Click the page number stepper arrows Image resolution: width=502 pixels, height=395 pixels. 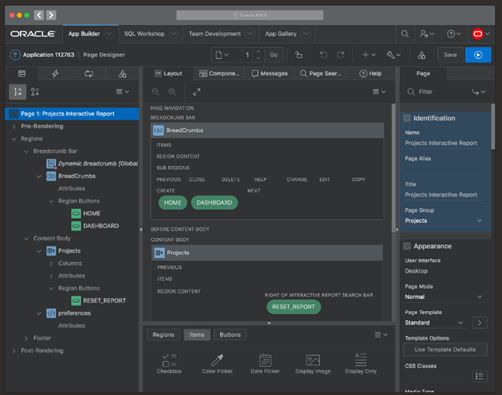[x=258, y=55]
